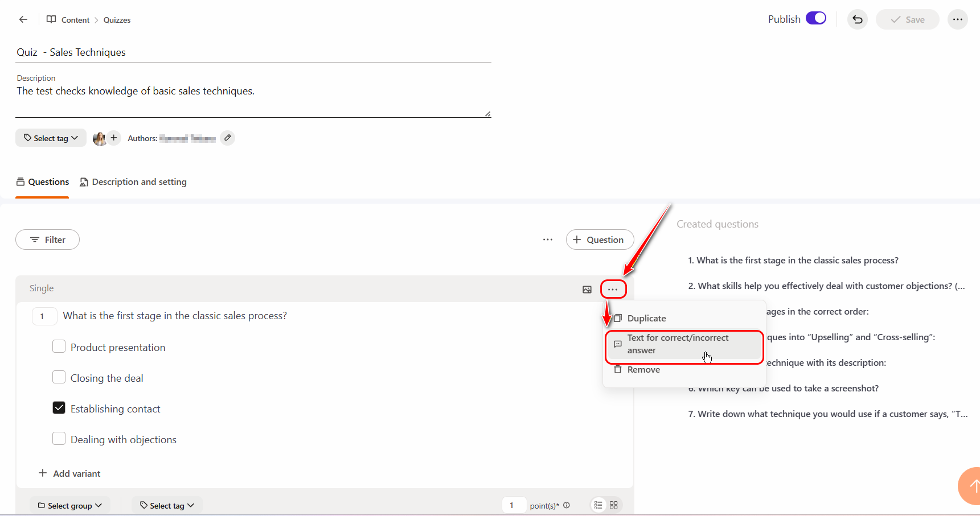Switch to the grid layout icon
The width and height of the screenshot is (980, 516).
coord(613,505)
